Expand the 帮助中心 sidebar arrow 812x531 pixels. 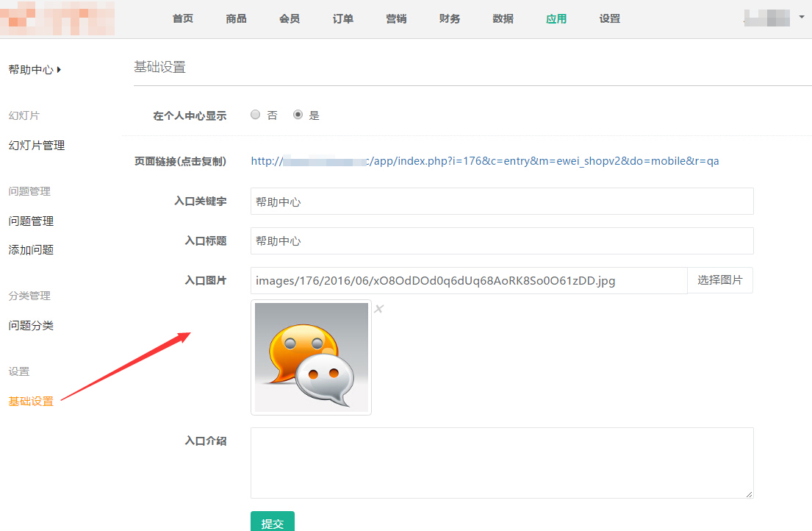(59, 70)
